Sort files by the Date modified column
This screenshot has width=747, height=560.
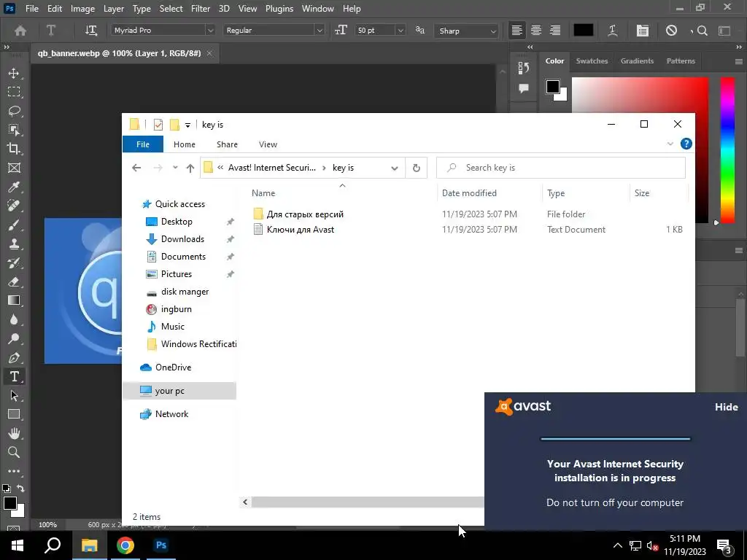[469, 192]
